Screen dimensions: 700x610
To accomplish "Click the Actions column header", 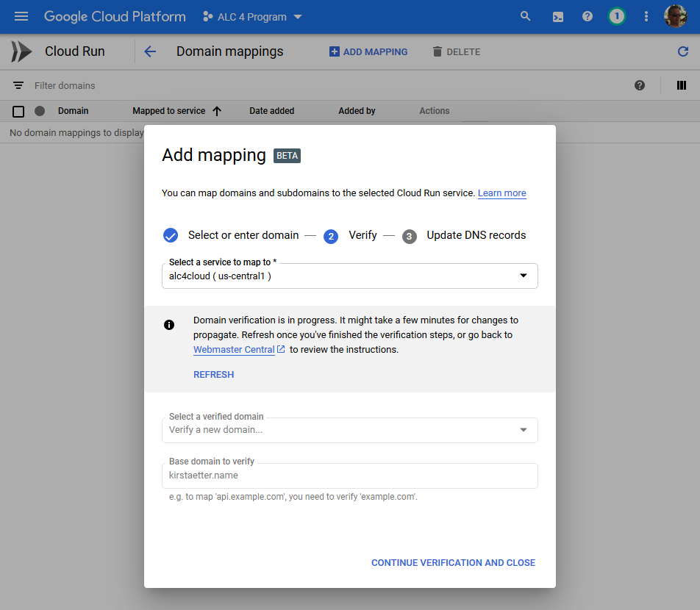I will coord(435,111).
